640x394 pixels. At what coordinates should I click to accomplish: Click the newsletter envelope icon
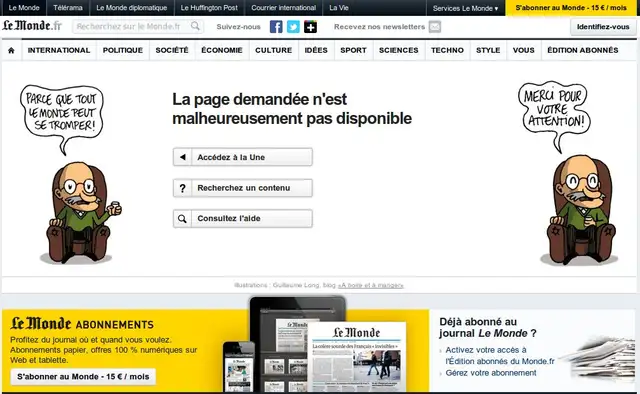tap(435, 27)
